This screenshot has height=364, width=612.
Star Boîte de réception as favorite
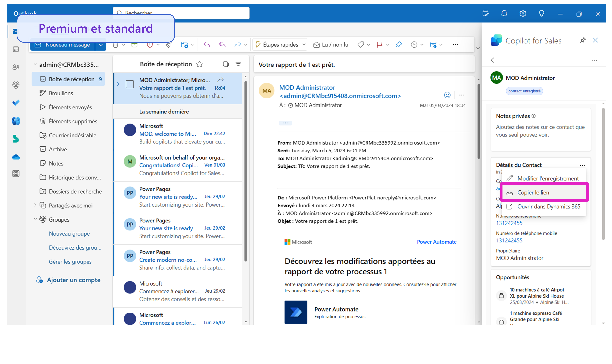pos(199,64)
